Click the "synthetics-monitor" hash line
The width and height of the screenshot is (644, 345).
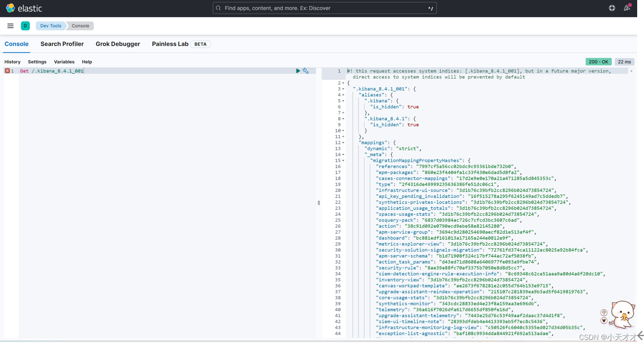pyautogui.click(x=458, y=304)
